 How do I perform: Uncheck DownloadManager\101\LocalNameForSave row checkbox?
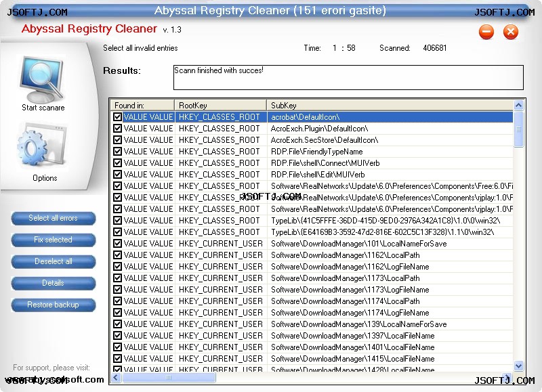(117, 244)
